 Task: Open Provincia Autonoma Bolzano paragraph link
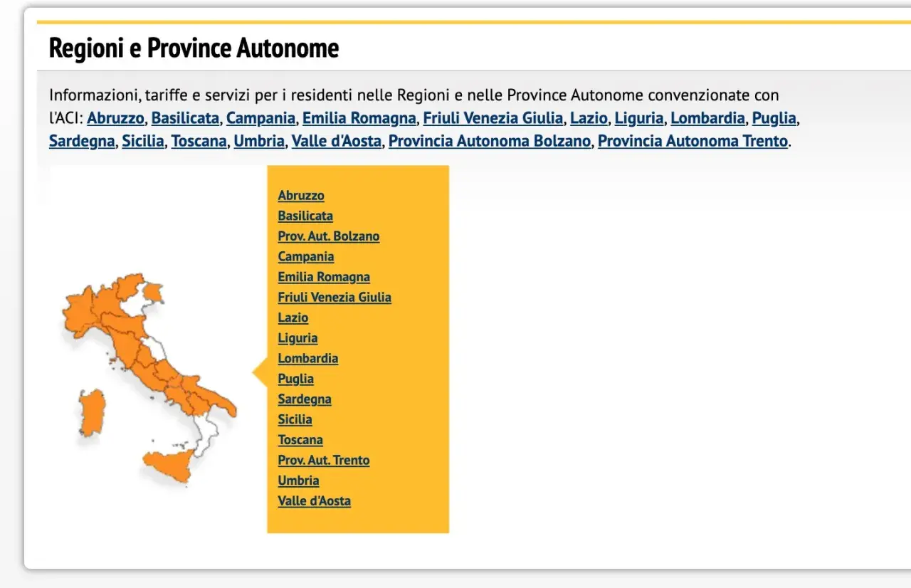pos(490,140)
